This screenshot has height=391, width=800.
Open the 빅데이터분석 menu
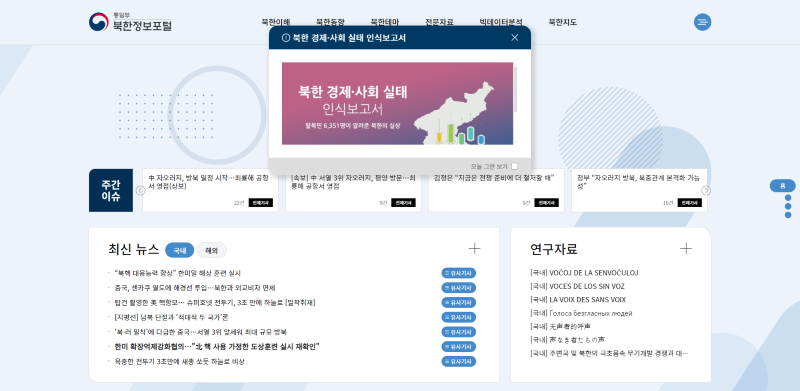[501, 22]
